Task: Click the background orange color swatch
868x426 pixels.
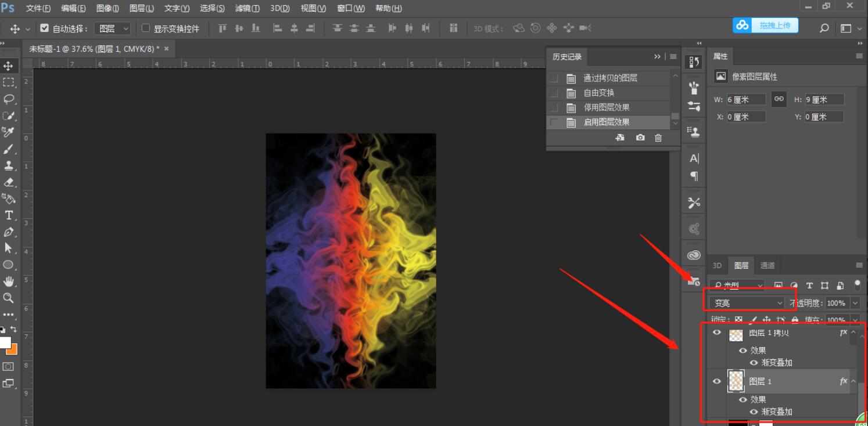Action: [13, 349]
